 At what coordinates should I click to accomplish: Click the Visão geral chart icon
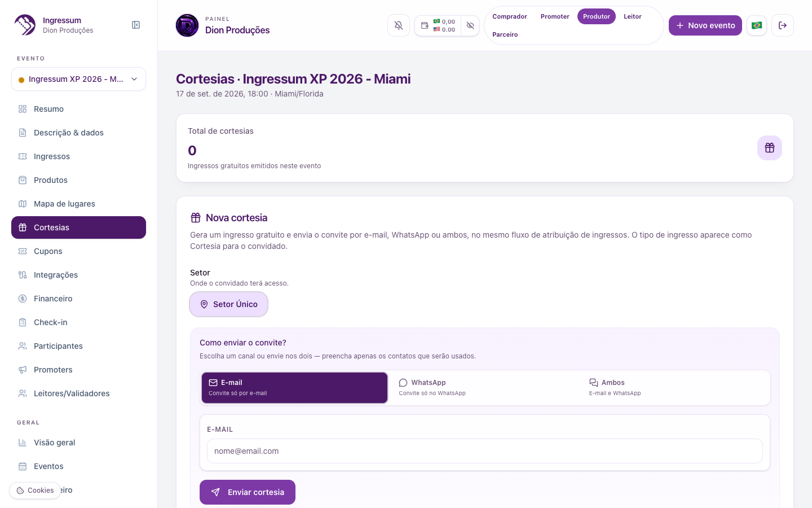pos(23,443)
